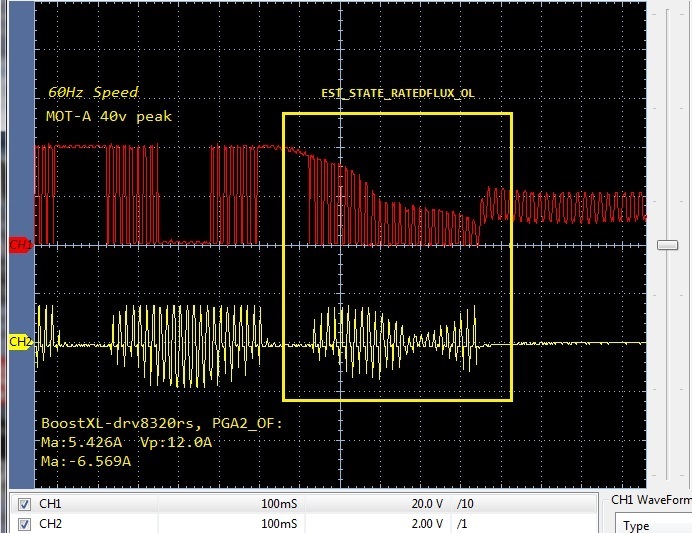Click CH2 voltage scale 2.00 V
The image size is (692, 533).
427,524
